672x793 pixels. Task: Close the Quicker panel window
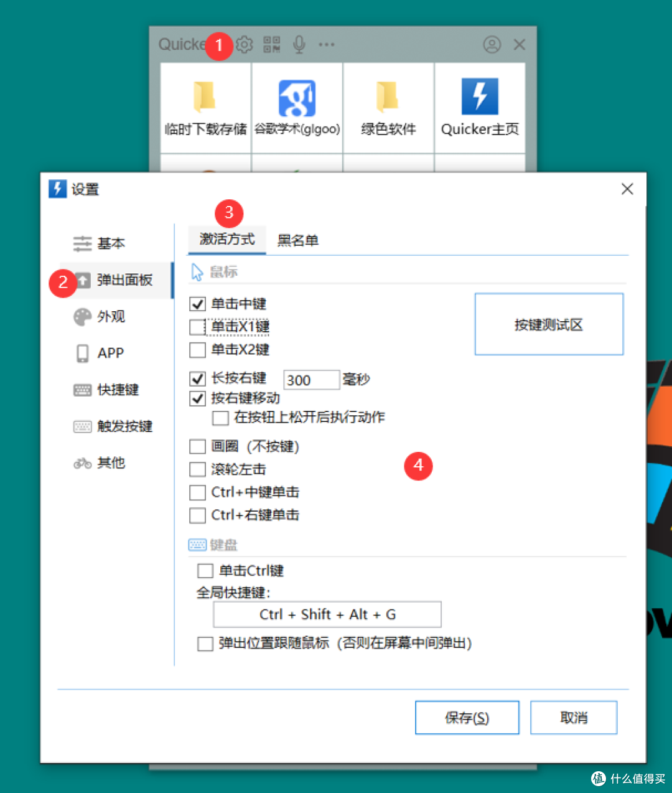pyautogui.click(x=520, y=45)
